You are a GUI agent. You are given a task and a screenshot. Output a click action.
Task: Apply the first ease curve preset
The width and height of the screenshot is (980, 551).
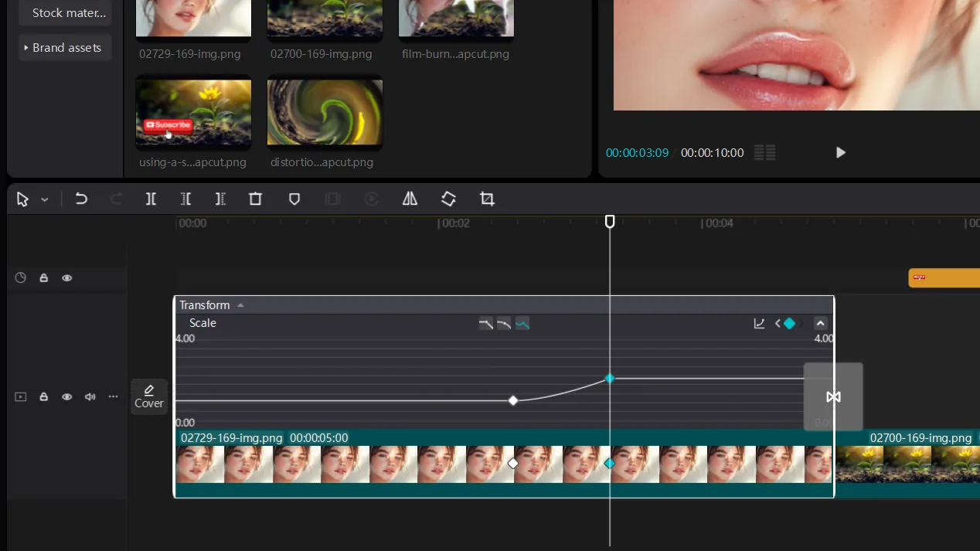click(x=485, y=323)
